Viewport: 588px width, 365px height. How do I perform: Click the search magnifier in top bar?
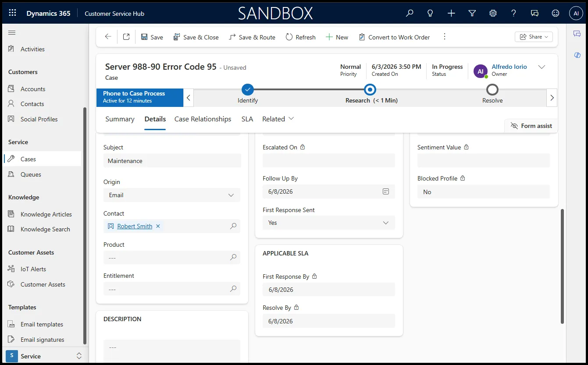pyautogui.click(x=410, y=13)
